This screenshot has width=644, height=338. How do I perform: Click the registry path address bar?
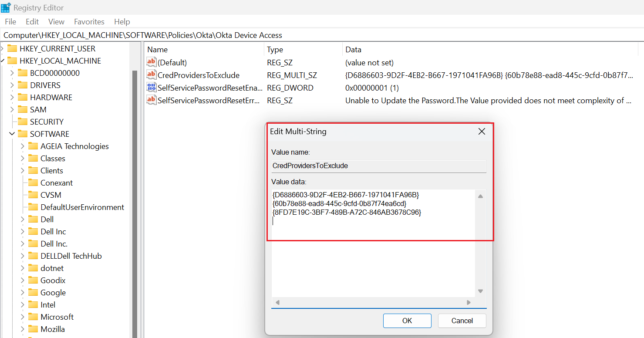(322, 35)
